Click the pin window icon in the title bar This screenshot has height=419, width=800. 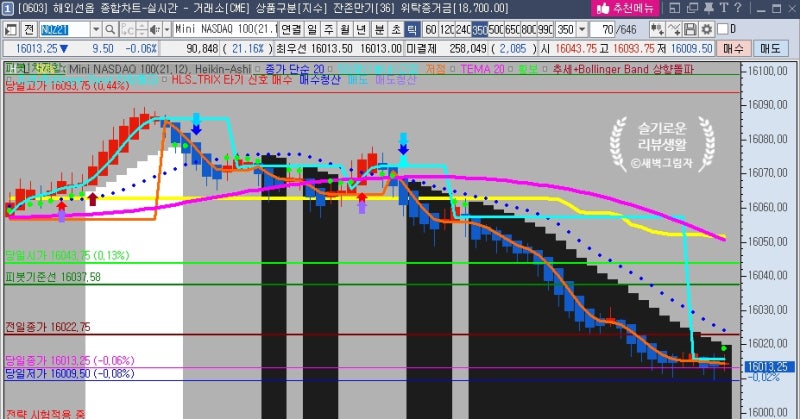[709, 8]
